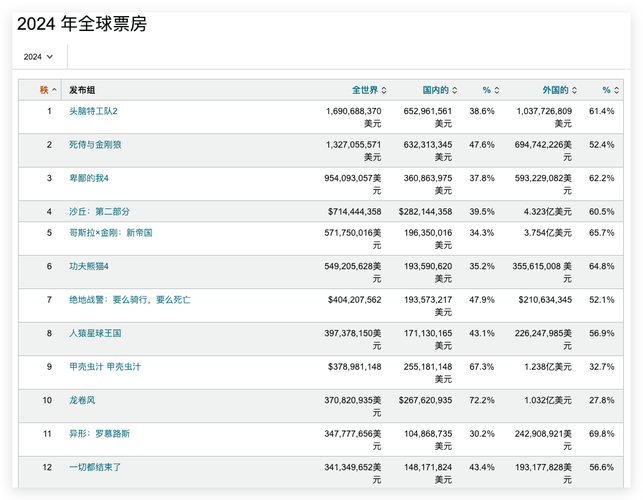Select worldwide value 347,777,656
This screenshot has width=643, height=500.
[349, 434]
